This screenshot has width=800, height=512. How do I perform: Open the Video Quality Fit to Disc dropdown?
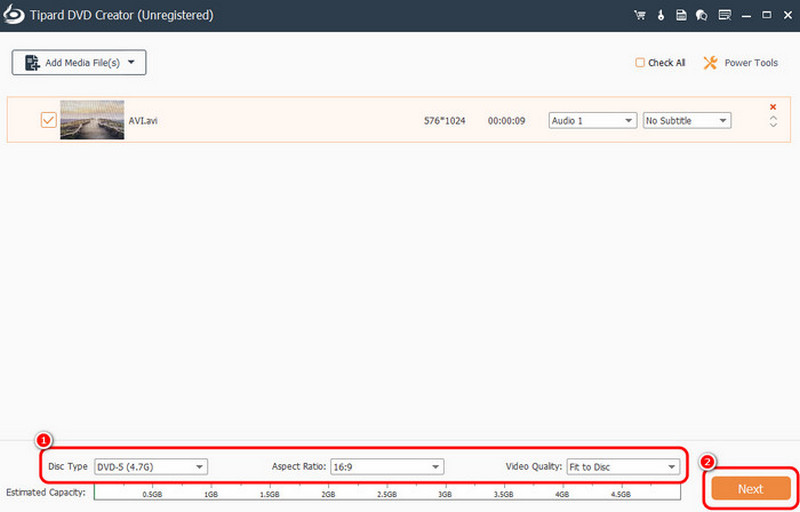623,467
